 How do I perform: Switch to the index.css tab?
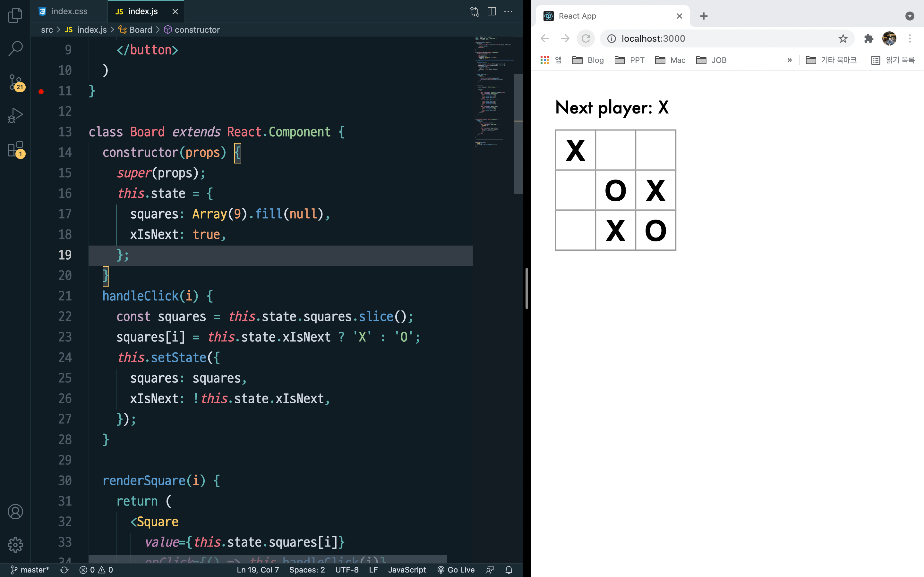[69, 12]
